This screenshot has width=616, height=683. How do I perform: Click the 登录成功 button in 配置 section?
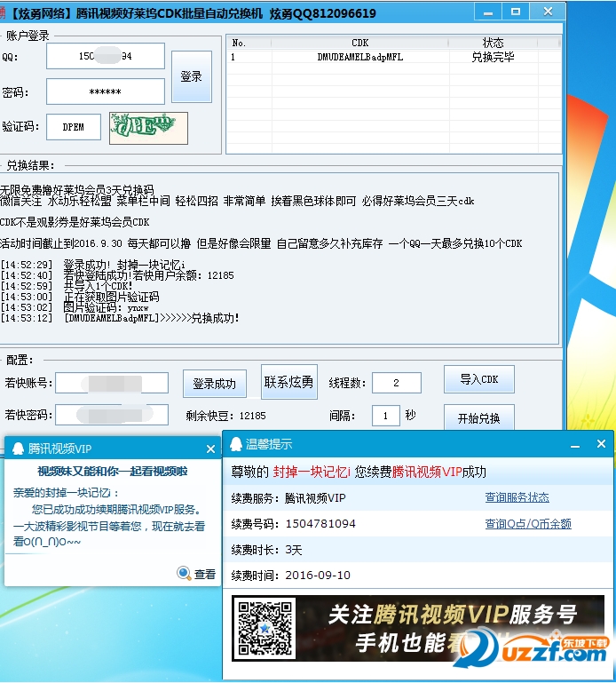click(x=215, y=384)
